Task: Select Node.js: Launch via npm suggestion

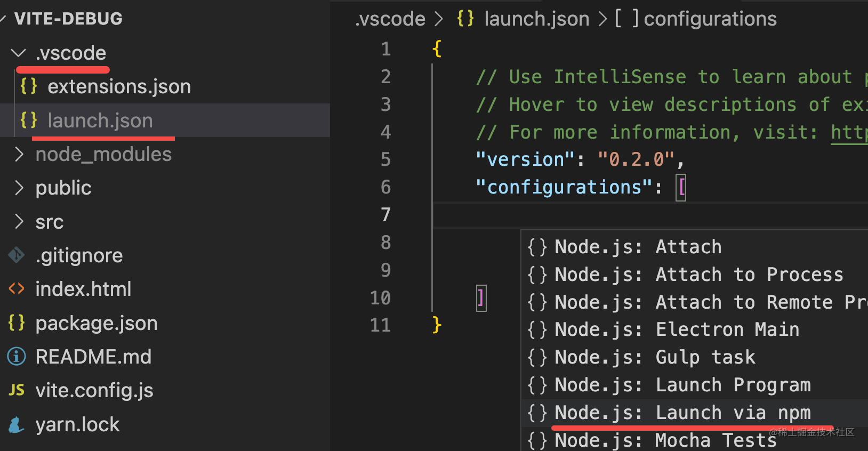Action: pyautogui.click(x=682, y=413)
